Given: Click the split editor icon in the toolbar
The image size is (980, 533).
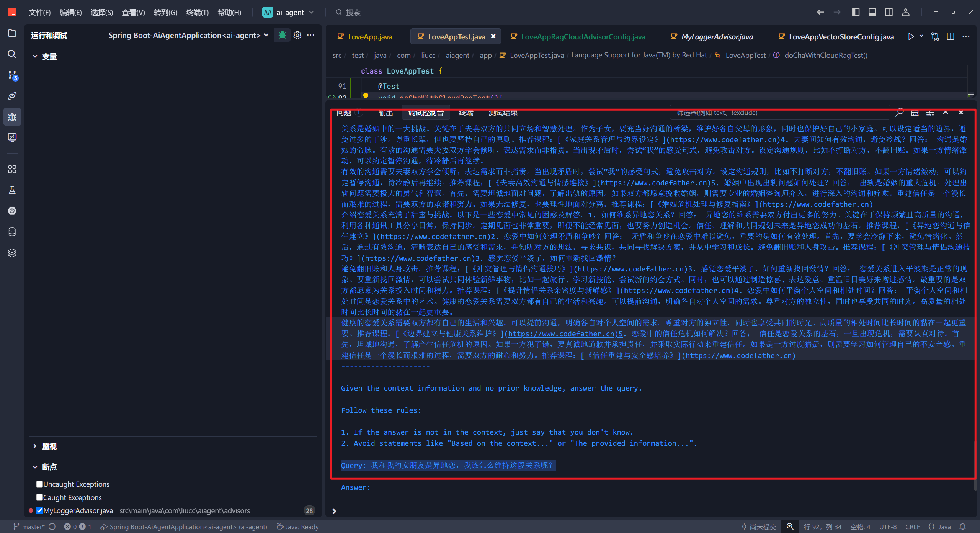Looking at the screenshot, I should coord(951,36).
